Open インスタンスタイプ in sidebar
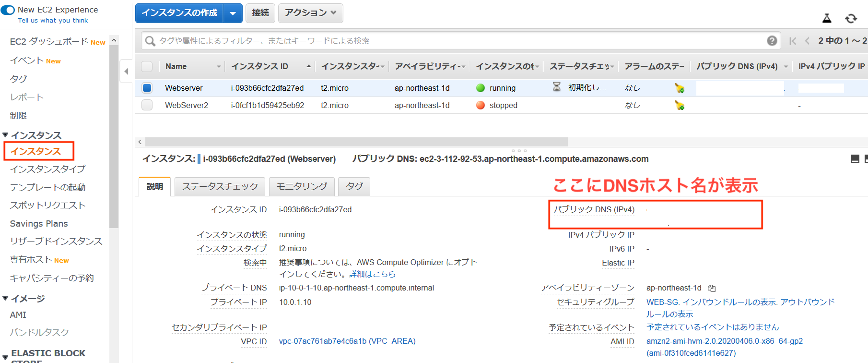The width and height of the screenshot is (868, 363). click(x=48, y=169)
